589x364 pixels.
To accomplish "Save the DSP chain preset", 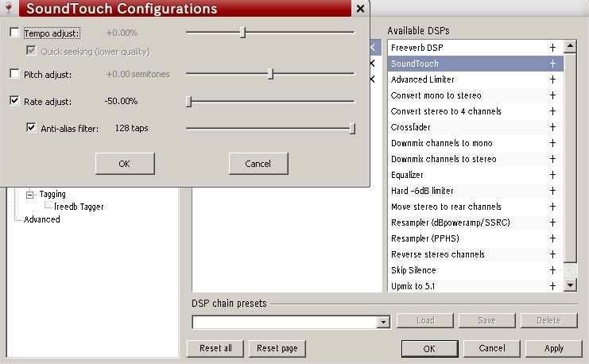I will click(x=486, y=320).
